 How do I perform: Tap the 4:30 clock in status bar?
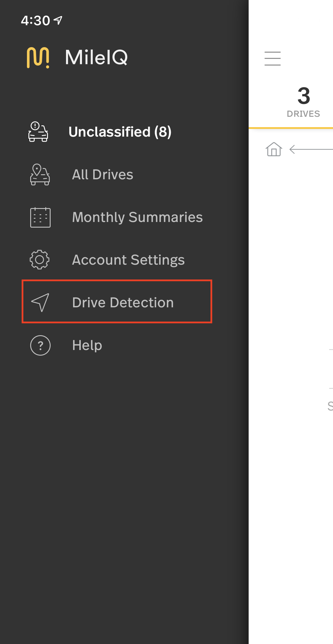[x=36, y=20]
